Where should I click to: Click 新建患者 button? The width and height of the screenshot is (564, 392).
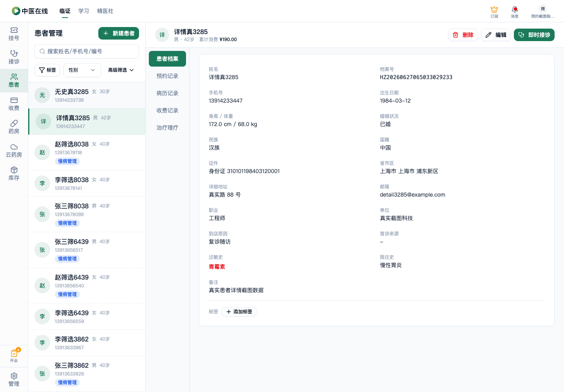(119, 33)
